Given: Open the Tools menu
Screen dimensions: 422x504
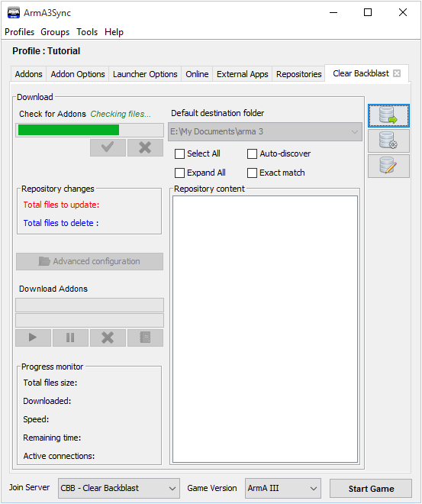Looking at the screenshot, I should point(87,32).
